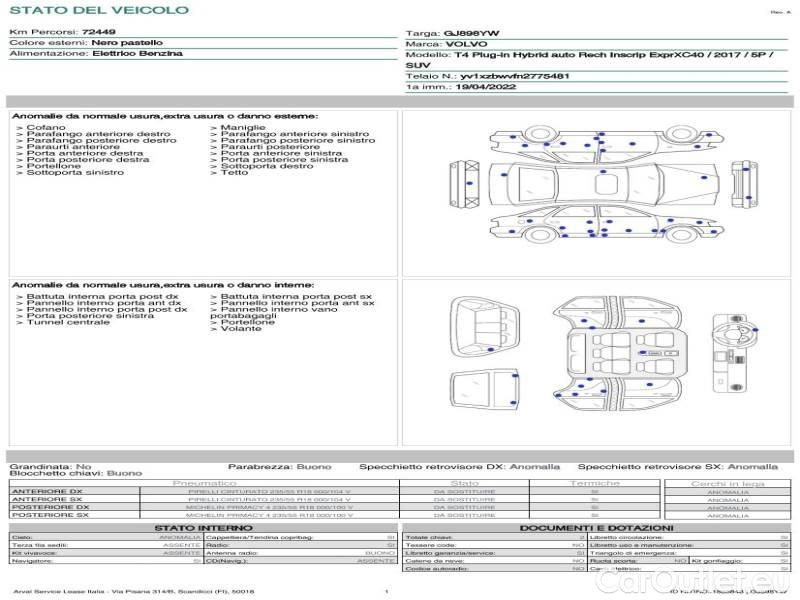Click the 'DOCUMENTI E DOTAZIONI' section header
800x600 pixels.
pos(596,528)
